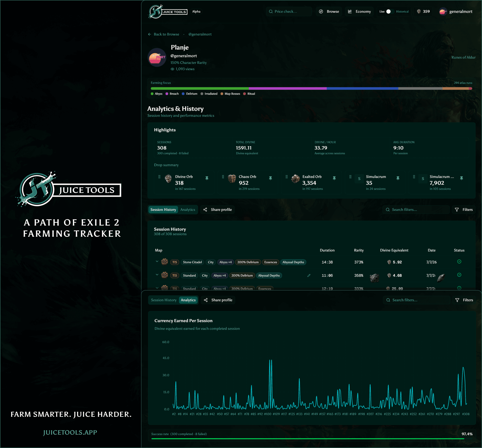Open the @generalmort breadcrumb link
Viewport: 482px width, 448px height.
point(200,34)
